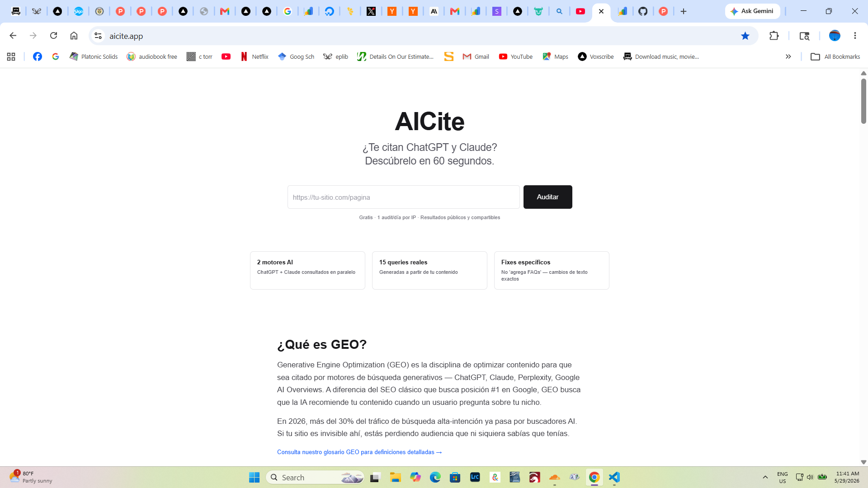
Task: Open the profile avatar icon
Action: [x=835, y=36]
